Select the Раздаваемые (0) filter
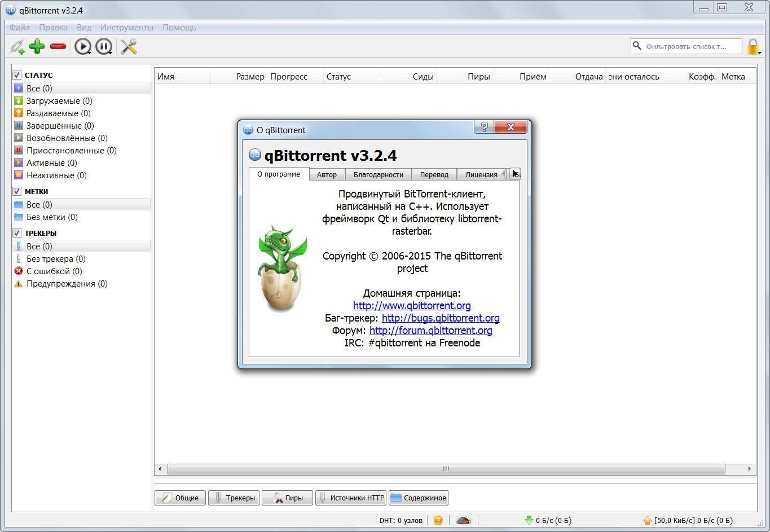This screenshot has width=770, height=532. pyautogui.click(x=82, y=113)
